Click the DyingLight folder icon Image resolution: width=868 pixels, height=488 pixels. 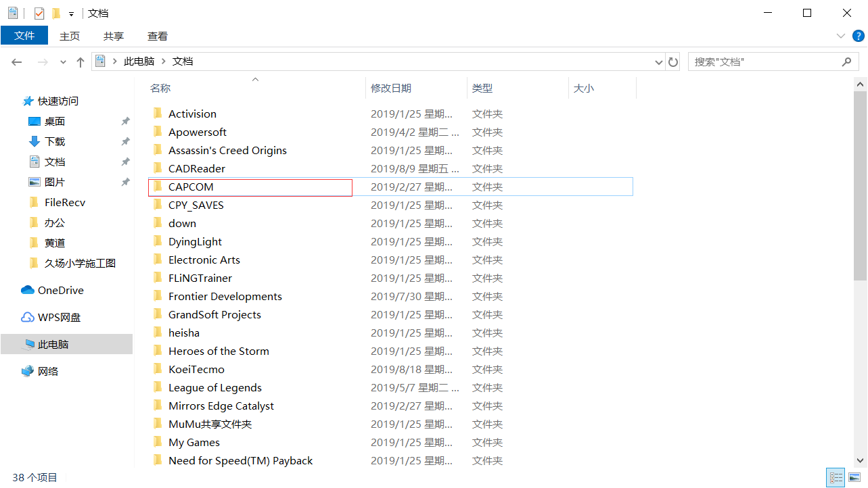coord(158,241)
